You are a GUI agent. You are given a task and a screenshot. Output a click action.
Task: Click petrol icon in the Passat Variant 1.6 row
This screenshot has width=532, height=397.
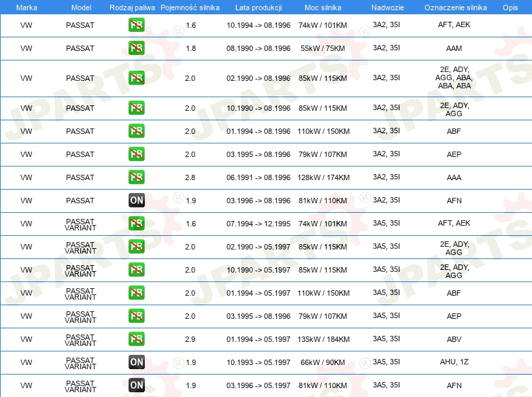click(136, 223)
